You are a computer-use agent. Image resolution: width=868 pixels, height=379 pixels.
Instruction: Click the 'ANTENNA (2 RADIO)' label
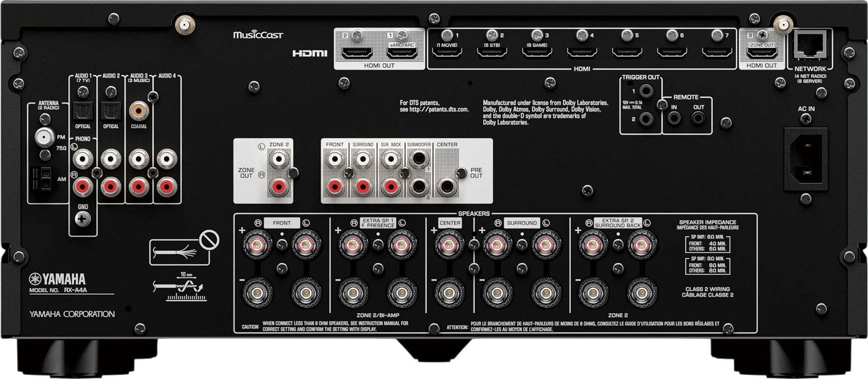pyautogui.click(x=48, y=106)
